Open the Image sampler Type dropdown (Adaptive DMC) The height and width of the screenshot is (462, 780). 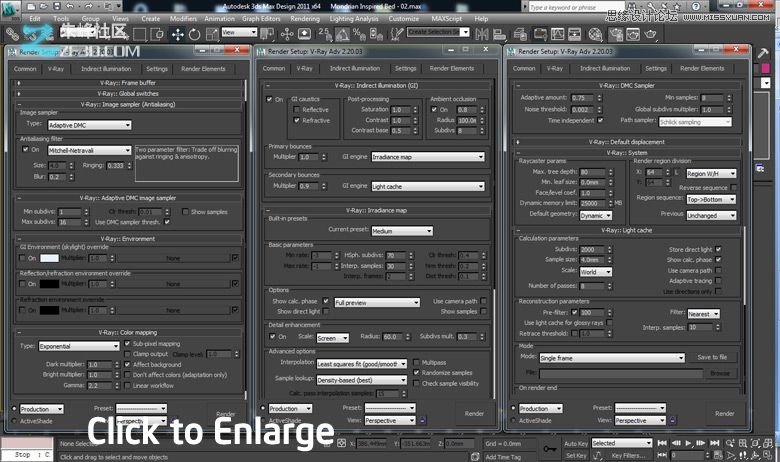[x=90, y=125]
